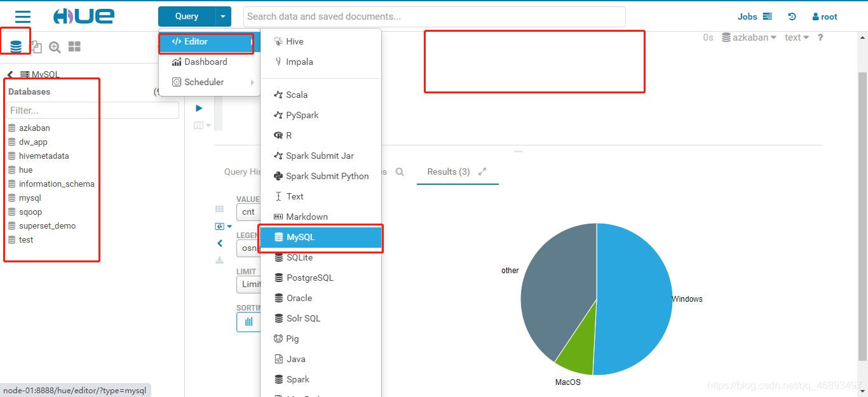Choose the Pig editor
This screenshot has height=397, width=868.
[321, 339]
